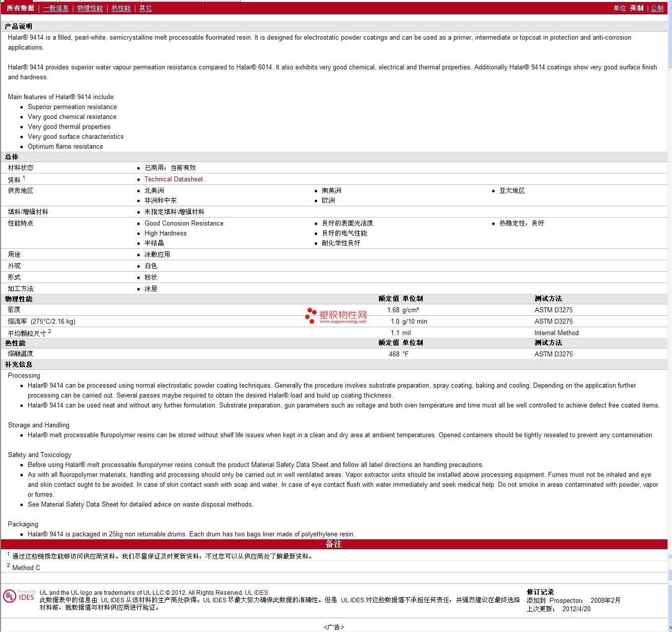Click the 2008年2月 Prospector date
The image size is (672, 632).
tap(605, 601)
